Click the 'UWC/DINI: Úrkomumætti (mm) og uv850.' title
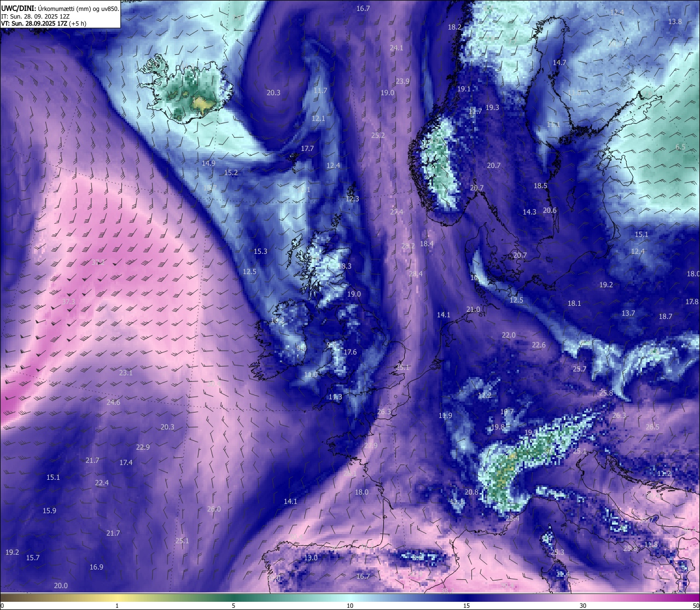The height and width of the screenshot is (610, 700). pyautogui.click(x=60, y=8)
